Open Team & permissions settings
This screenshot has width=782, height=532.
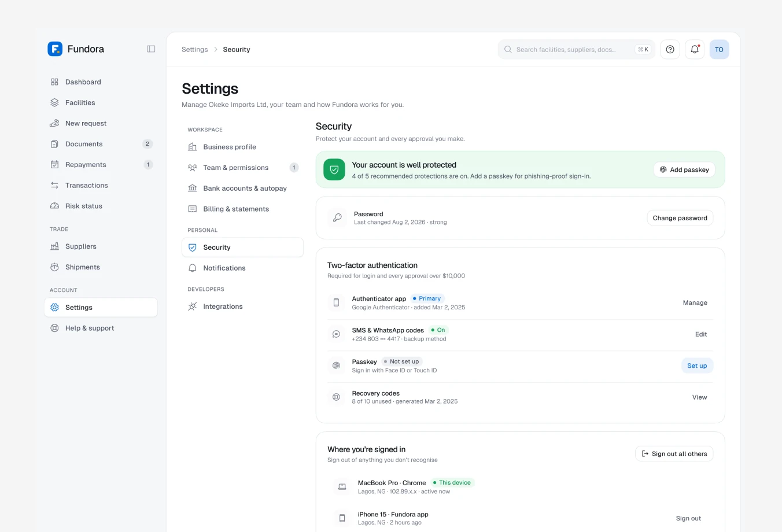[242, 168]
